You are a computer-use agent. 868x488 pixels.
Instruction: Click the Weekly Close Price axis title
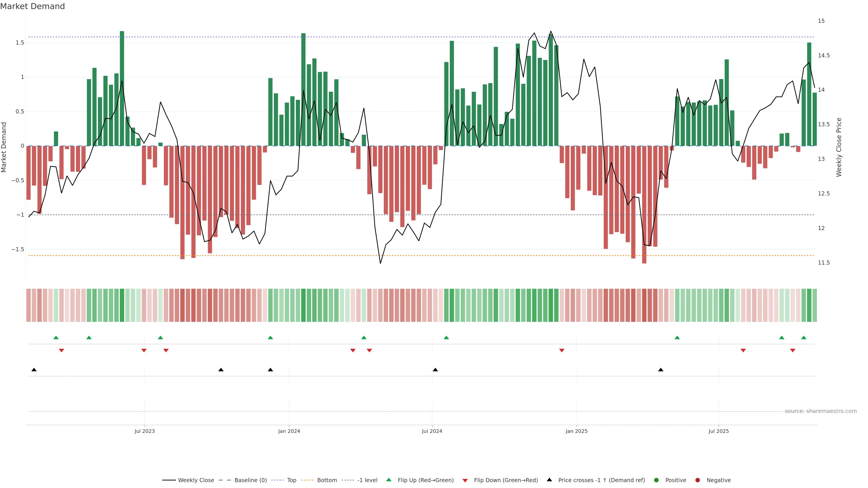839,147
